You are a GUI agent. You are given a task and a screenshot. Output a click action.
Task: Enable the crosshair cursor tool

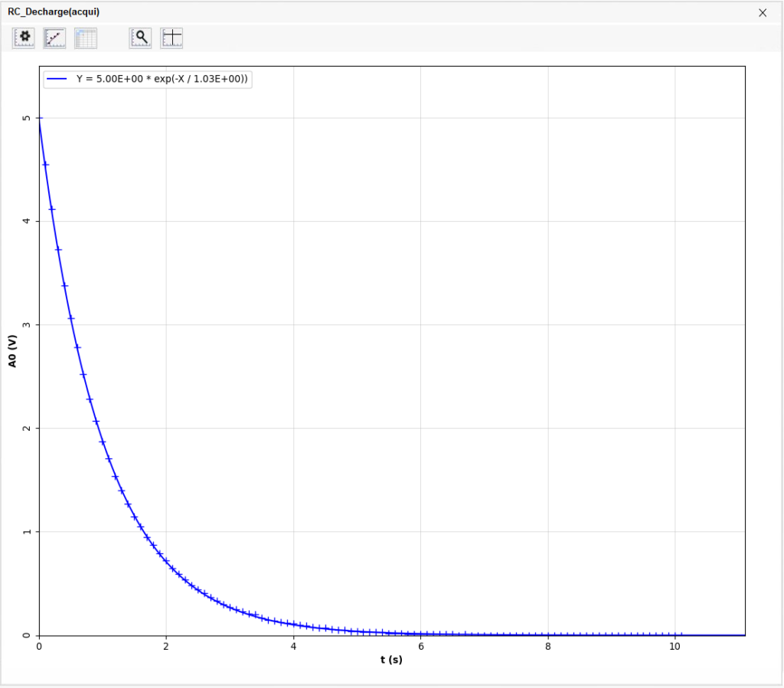[x=171, y=37]
